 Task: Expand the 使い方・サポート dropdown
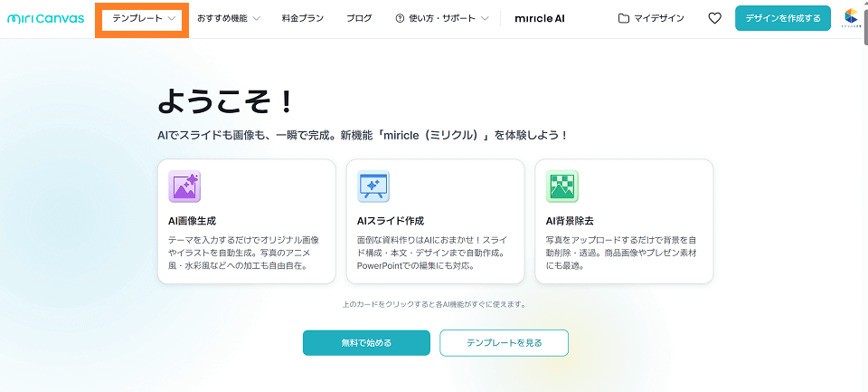[x=442, y=18]
